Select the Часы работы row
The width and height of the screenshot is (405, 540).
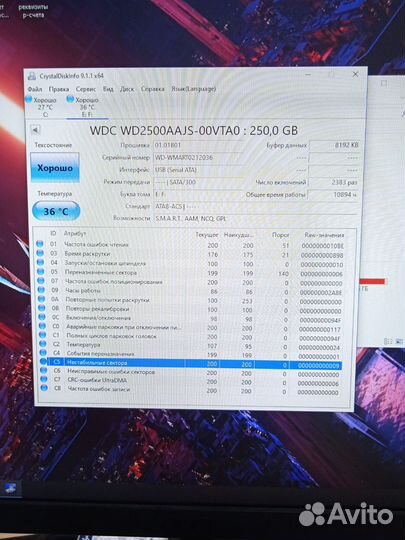coord(190,291)
